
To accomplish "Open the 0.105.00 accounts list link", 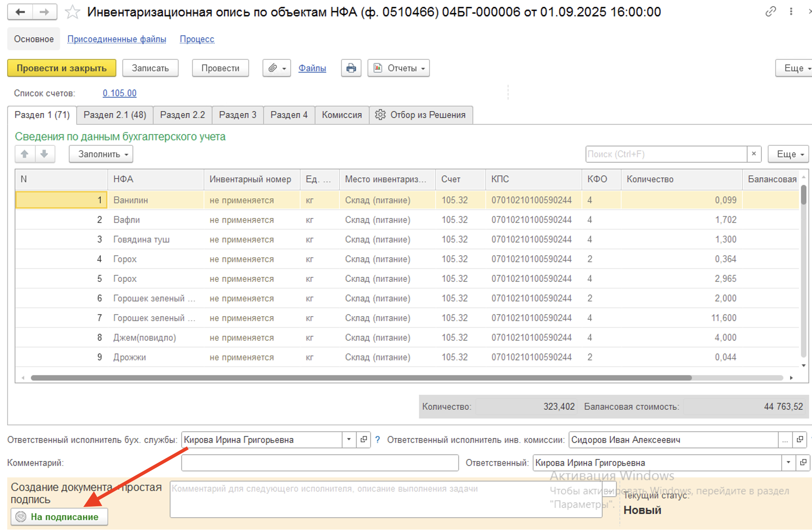I will point(119,93).
